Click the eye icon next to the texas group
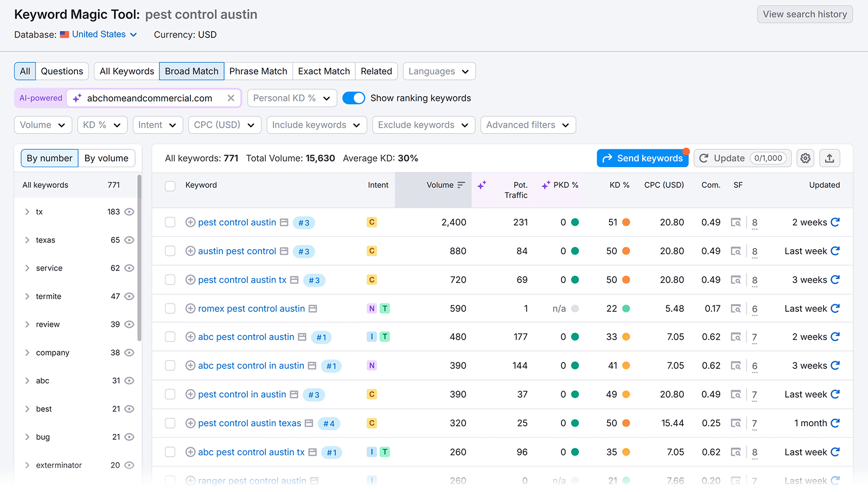868x492 pixels. point(129,239)
